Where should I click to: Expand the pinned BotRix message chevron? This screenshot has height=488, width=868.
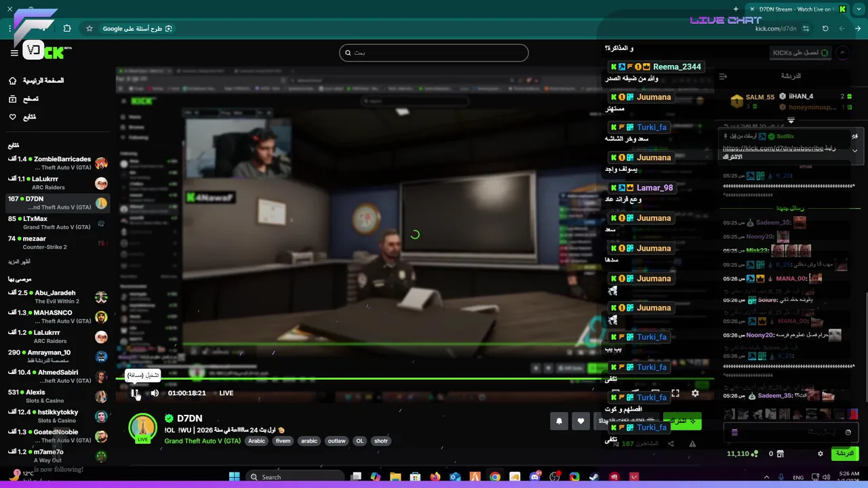pos(854,150)
